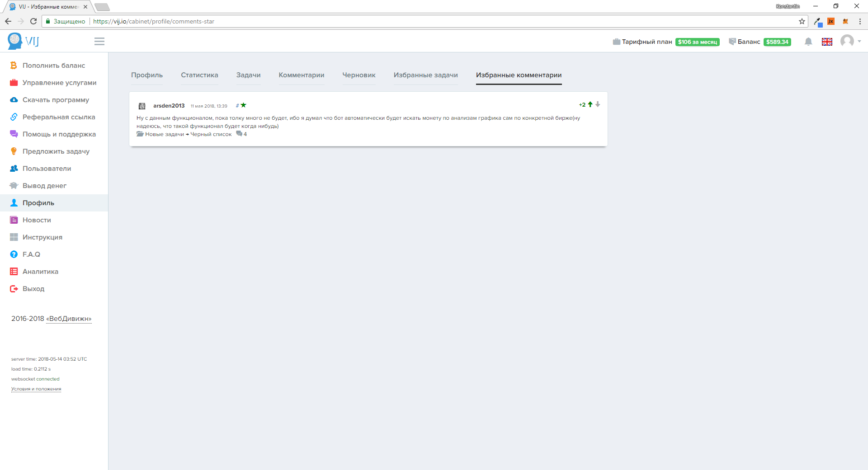This screenshot has height=470, width=868.
Task: Open the Избранные задачи tab
Action: (425, 75)
